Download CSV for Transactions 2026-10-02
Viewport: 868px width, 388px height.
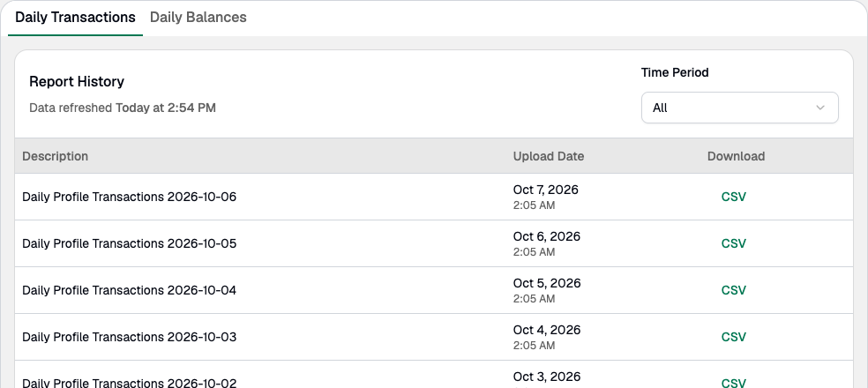point(734,383)
